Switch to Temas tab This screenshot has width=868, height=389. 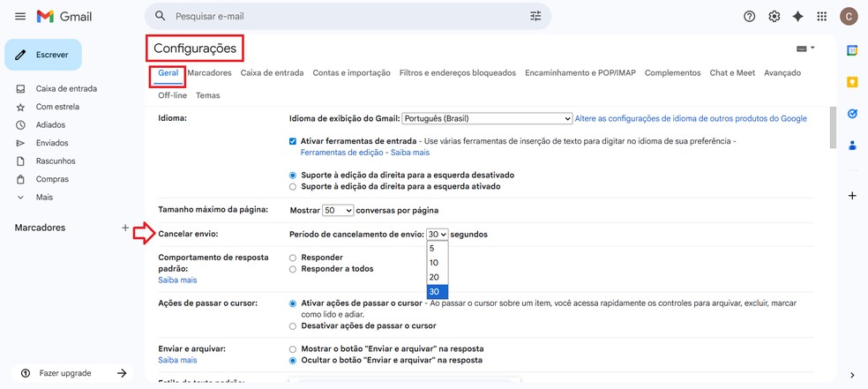coord(207,95)
